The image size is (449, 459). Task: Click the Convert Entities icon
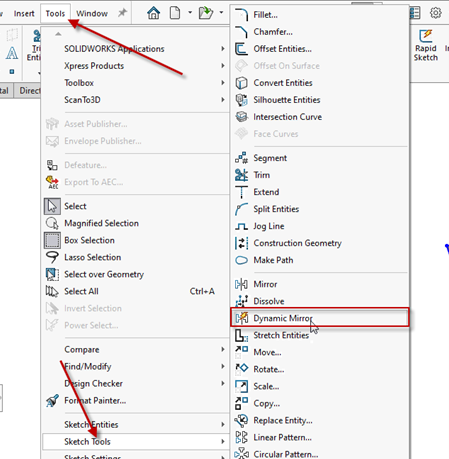241,83
